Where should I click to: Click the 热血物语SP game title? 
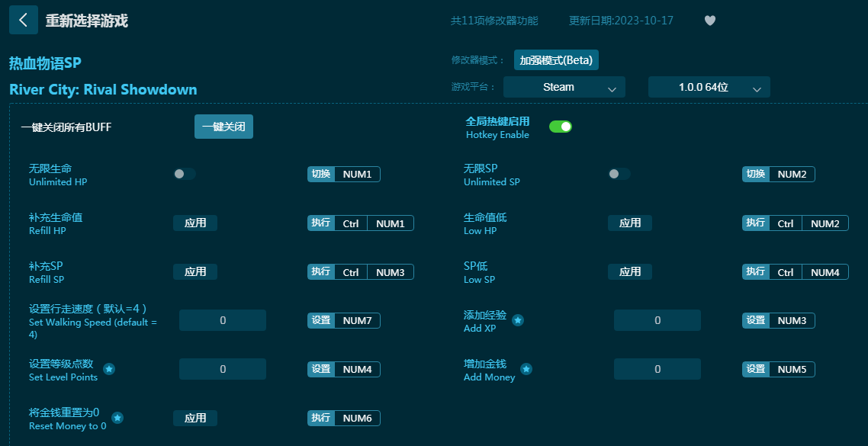click(x=46, y=63)
